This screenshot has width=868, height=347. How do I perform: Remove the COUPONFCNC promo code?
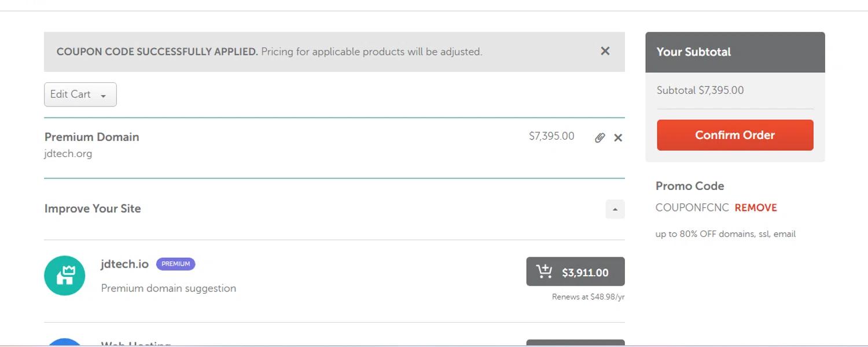click(x=755, y=208)
